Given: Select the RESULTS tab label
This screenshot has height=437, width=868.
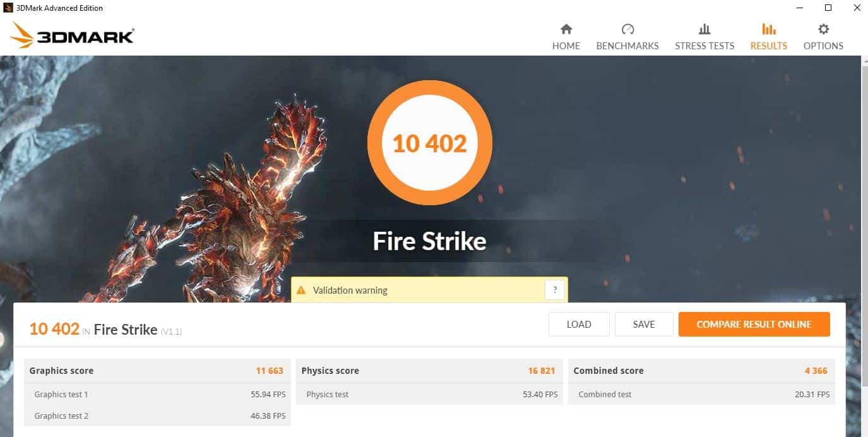Looking at the screenshot, I should (x=768, y=45).
